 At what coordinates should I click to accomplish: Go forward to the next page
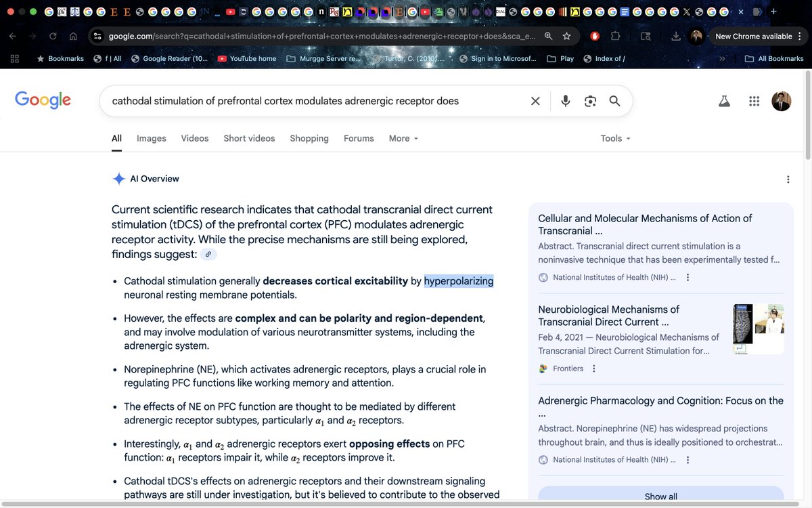32,37
